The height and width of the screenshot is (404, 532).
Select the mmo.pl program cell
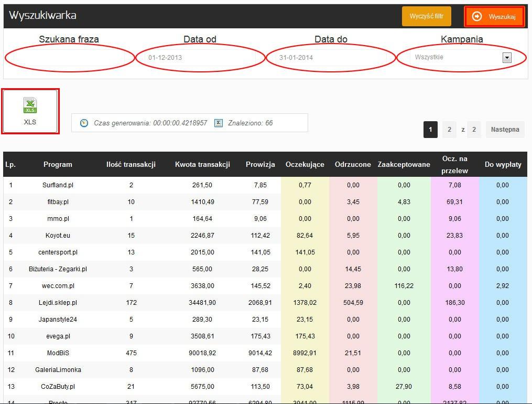[58, 219]
